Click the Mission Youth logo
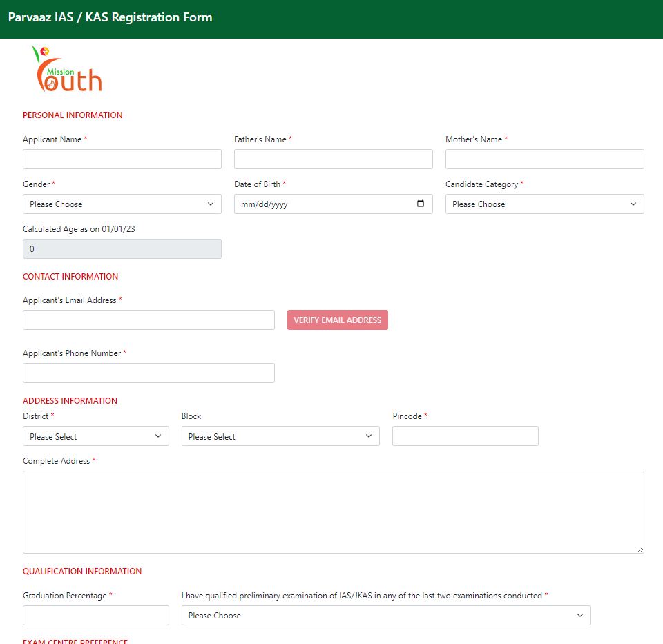The height and width of the screenshot is (644, 663). [67, 70]
